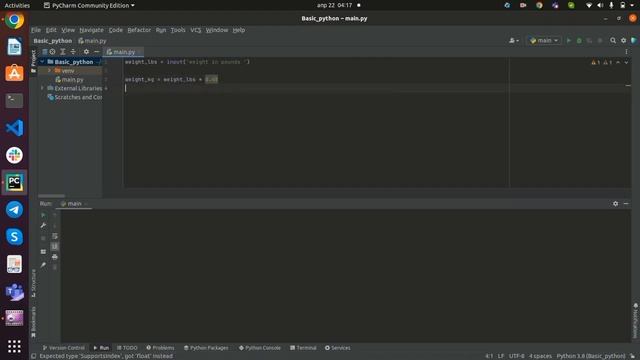Open the File menu
This screenshot has width=640, height=360.
pos(36,30)
